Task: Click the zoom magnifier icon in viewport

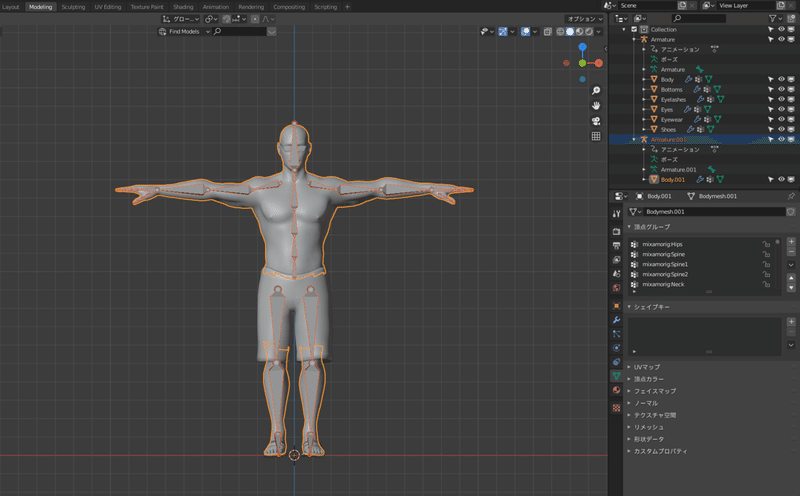Action: [x=596, y=91]
